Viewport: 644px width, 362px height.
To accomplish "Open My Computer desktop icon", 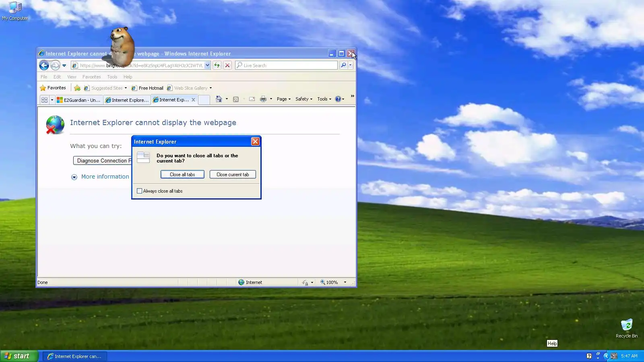I will [x=15, y=11].
